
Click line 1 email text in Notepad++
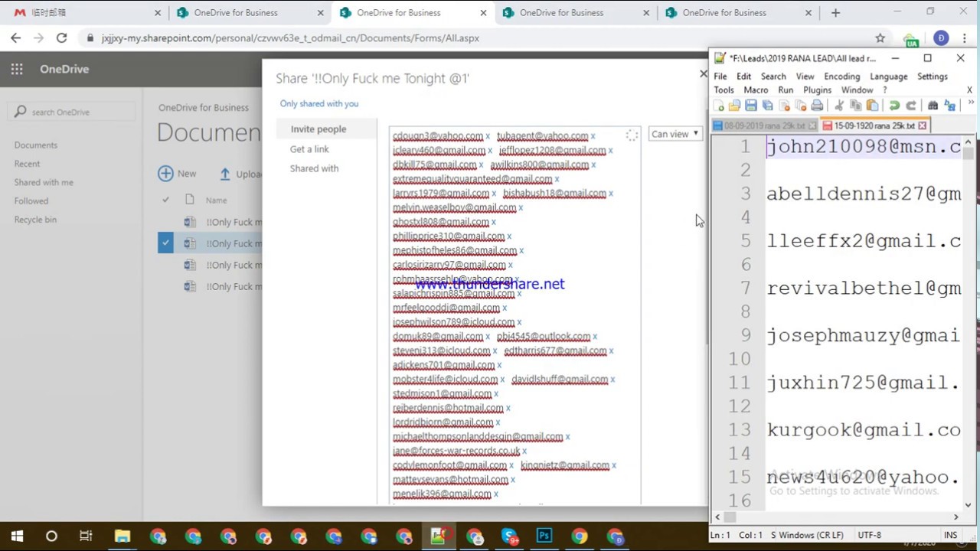(x=864, y=147)
